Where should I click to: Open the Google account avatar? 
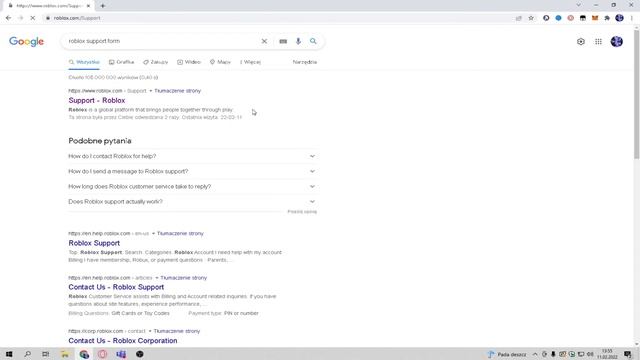click(x=617, y=42)
